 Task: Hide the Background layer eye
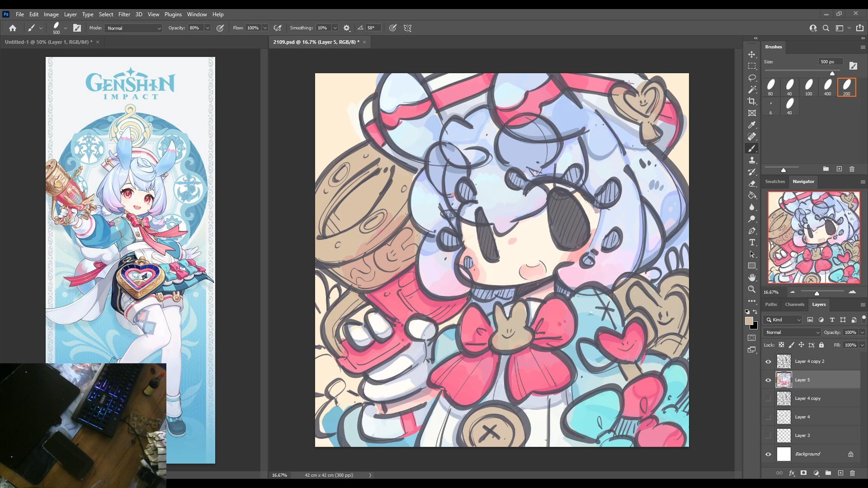(768, 454)
